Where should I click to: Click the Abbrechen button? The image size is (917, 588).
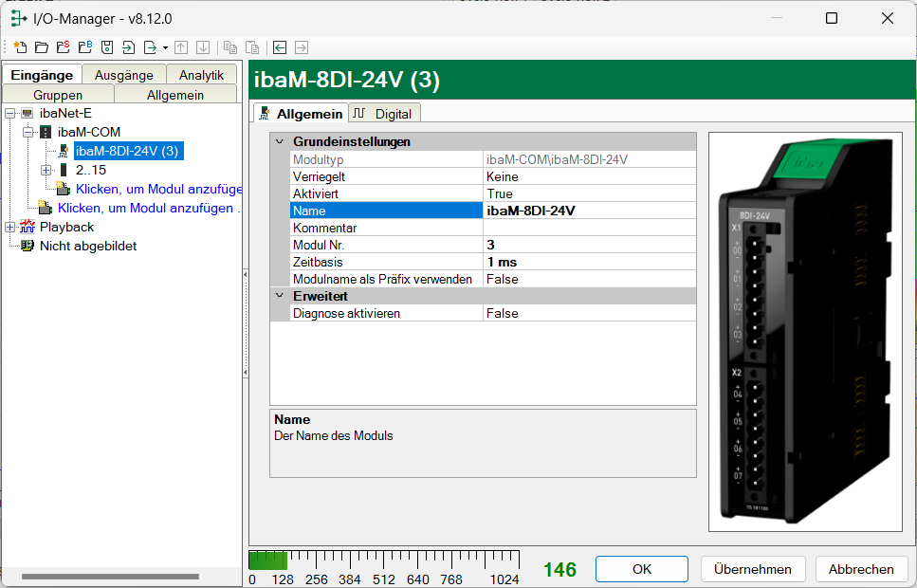tap(861, 569)
